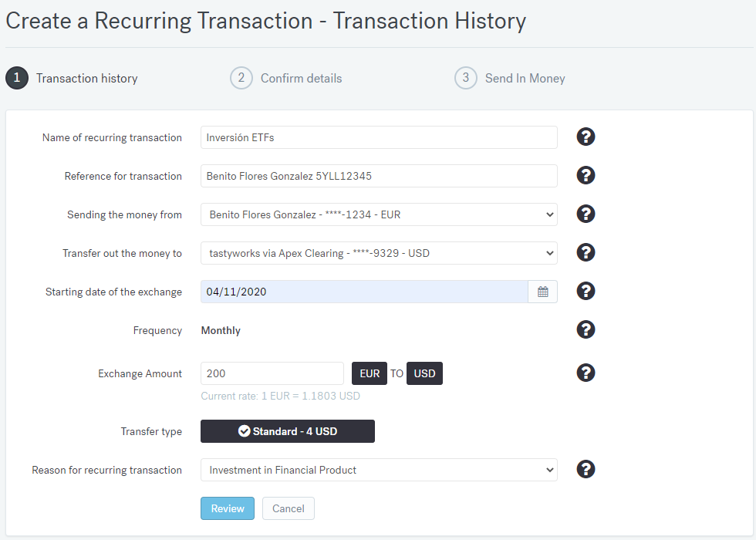
Task: Focus the Exchange Amount field showing 200
Action: [272, 373]
